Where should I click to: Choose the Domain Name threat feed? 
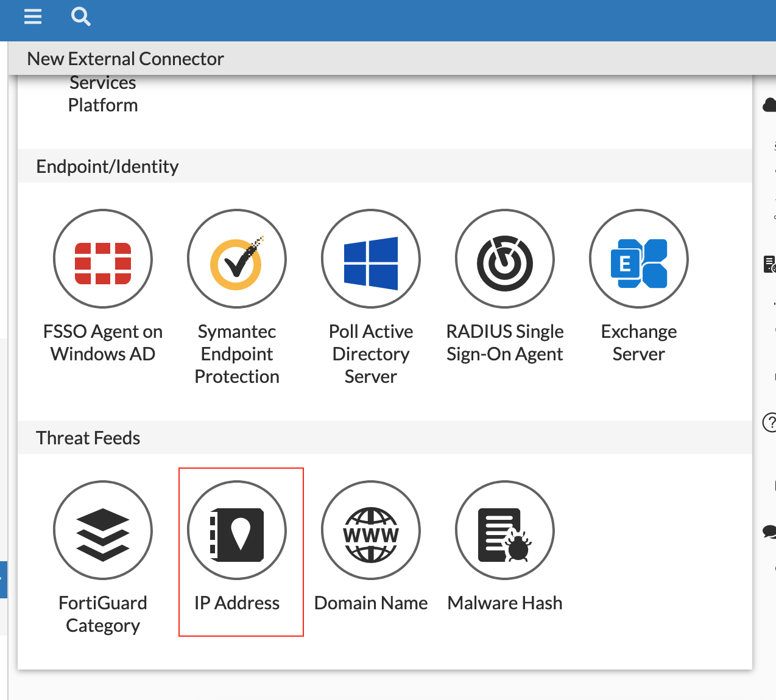(x=370, y=530)
